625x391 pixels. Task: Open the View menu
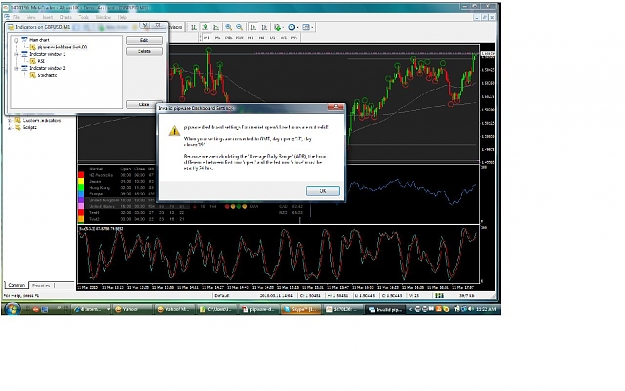pos(31,17)
